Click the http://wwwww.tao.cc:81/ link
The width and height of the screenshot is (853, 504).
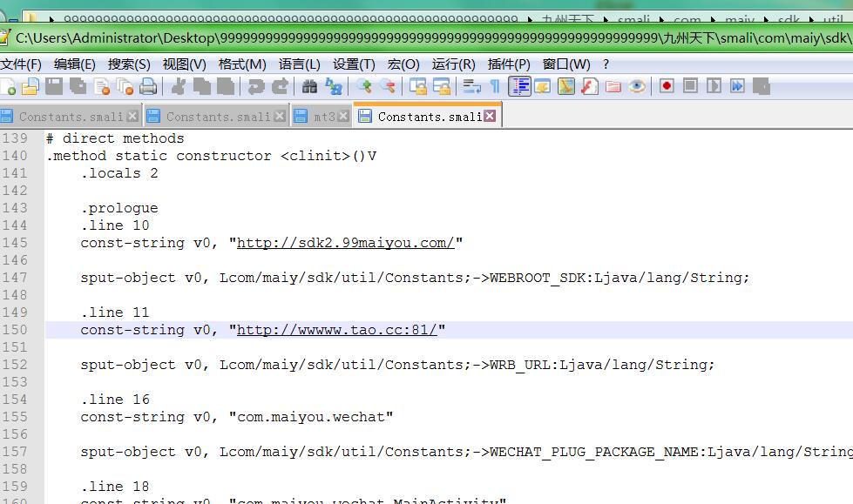tap(336, 330)
